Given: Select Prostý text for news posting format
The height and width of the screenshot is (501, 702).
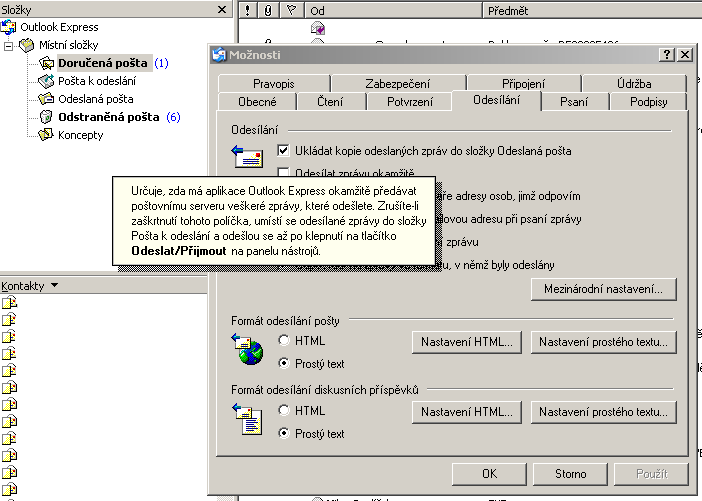Looking at the screenshot, I should tap(284, 433).
